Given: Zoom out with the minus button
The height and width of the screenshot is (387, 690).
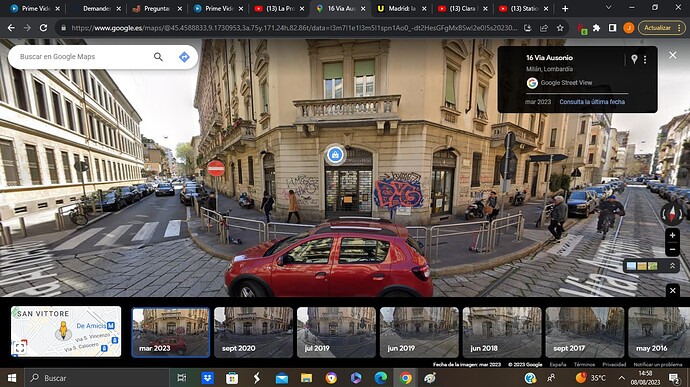Looking at the screenshot, I should (x=672, y=250).
